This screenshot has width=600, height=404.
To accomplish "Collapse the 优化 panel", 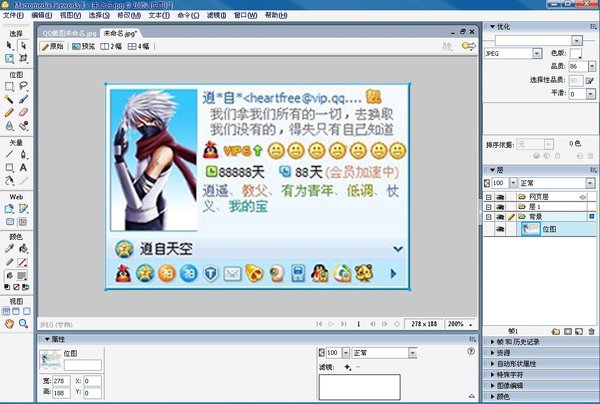I will (492, 27).
